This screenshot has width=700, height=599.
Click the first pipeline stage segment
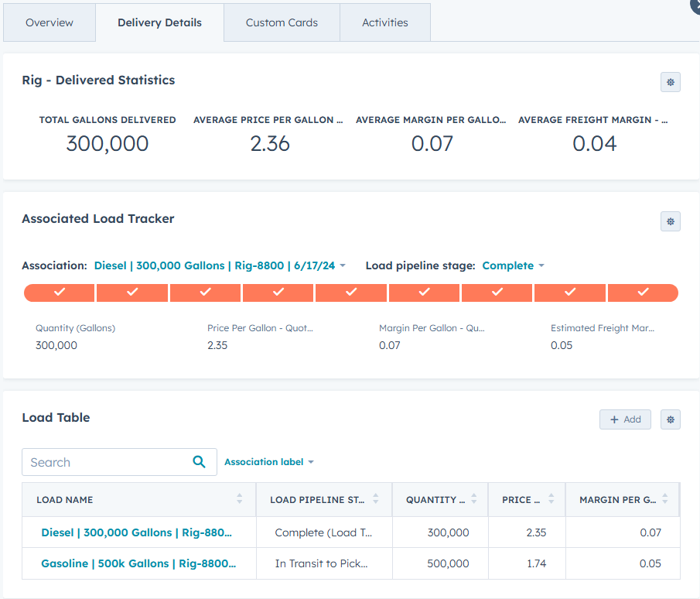point(59,293)
